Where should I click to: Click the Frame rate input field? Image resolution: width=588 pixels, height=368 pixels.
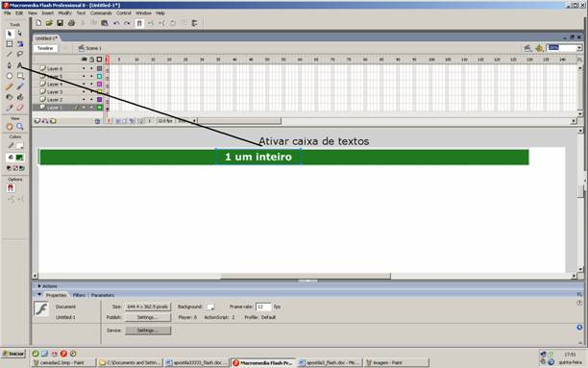[263, 307]
